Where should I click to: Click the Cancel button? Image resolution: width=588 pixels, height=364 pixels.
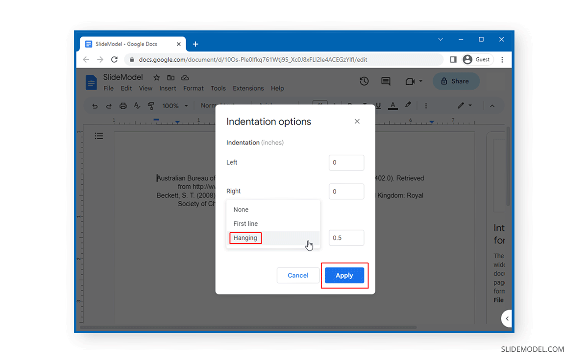297,275
